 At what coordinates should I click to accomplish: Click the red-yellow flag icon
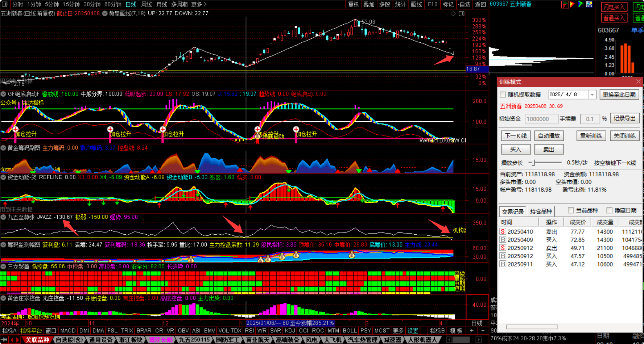tap(573, 4)
